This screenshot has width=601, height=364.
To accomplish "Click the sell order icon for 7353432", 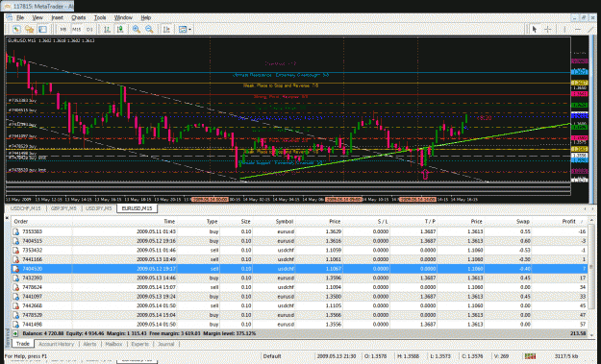I will (x=15, y=250).
